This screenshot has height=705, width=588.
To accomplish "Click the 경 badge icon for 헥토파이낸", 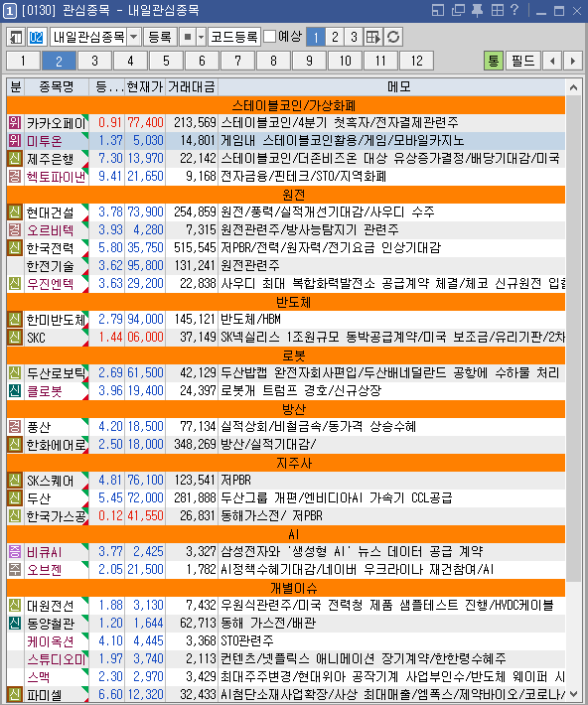I will 15,177.
